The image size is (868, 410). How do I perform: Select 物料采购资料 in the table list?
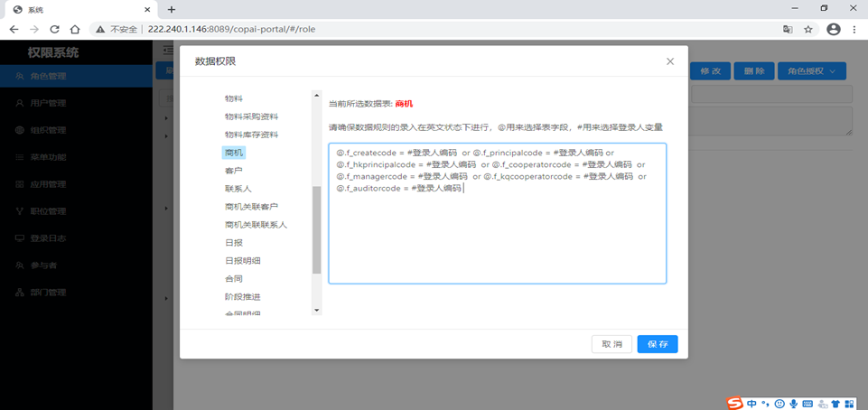[251, 116]
